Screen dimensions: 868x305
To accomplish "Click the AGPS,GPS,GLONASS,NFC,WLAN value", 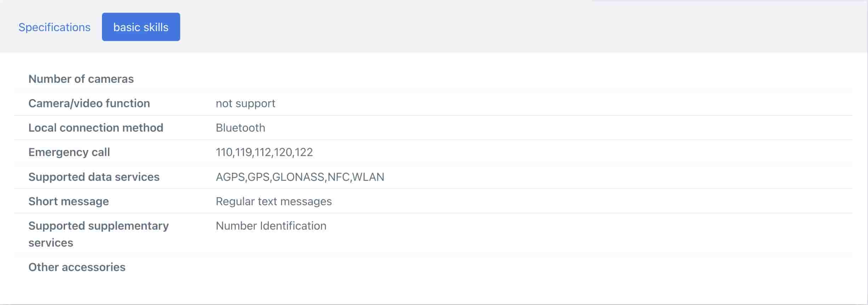I will (x=300, y=177).
